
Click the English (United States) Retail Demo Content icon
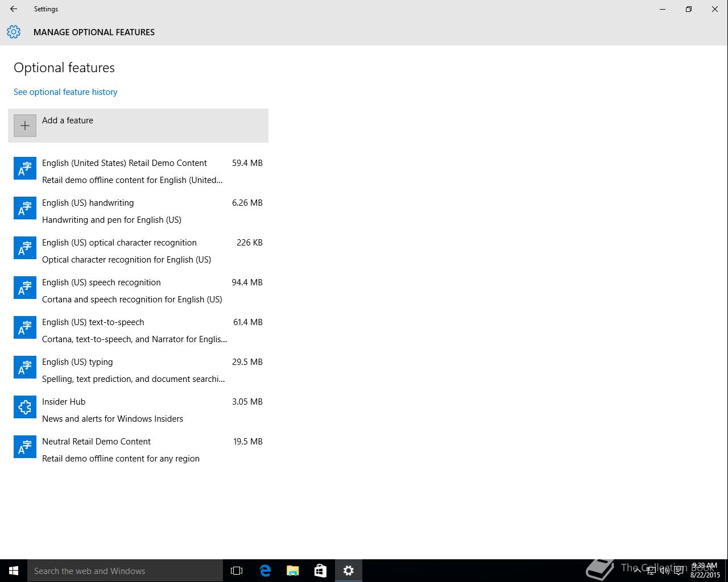[25, 168]
